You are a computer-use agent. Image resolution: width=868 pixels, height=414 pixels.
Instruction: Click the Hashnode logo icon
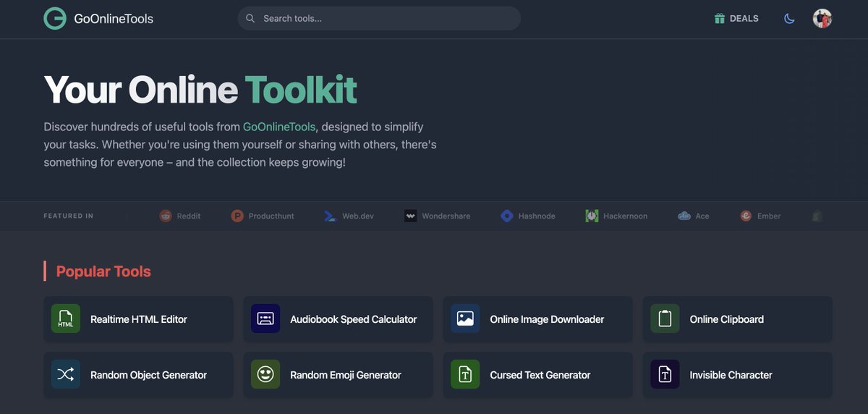point(507,216)
